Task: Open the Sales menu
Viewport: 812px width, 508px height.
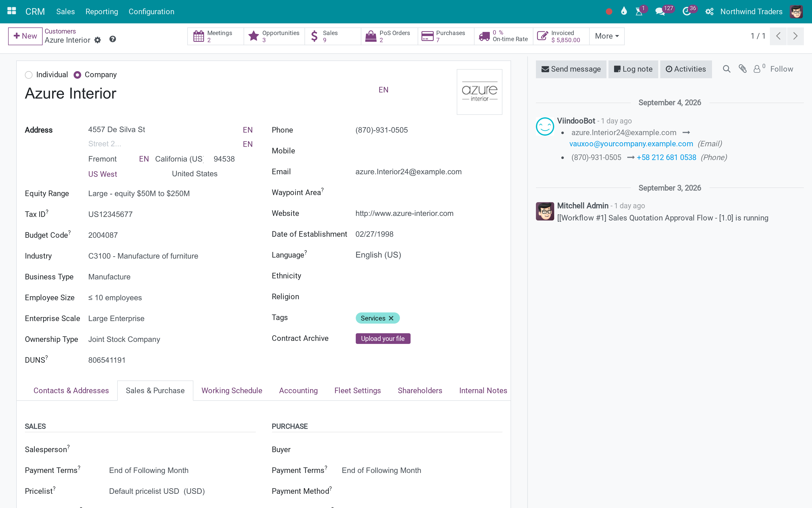Action: 65,11
